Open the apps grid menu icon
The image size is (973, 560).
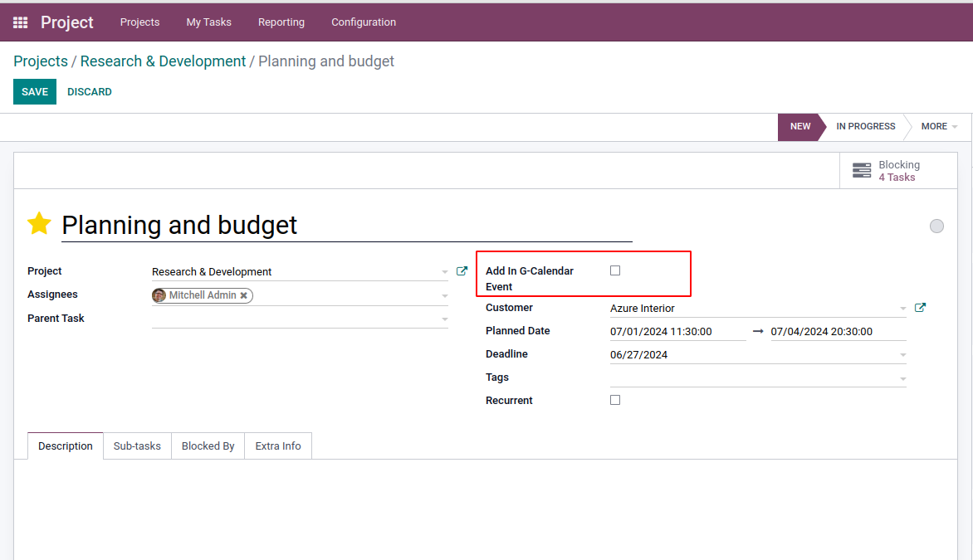[21, 22]
